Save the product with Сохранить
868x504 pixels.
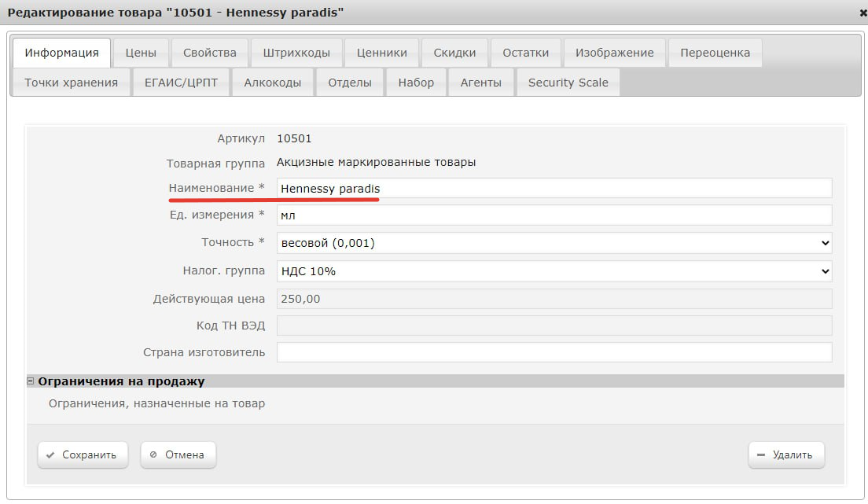pos(83,454)
